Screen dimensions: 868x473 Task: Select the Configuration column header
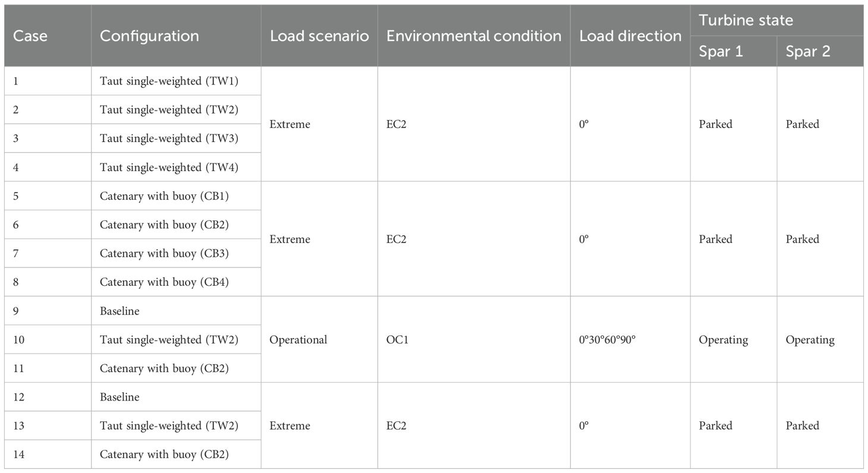coord(149,36)
